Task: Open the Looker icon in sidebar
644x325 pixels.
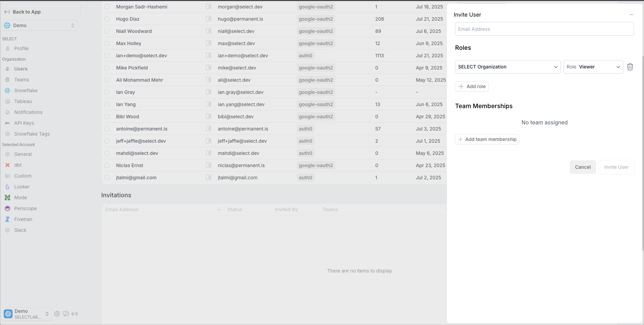Action: coord(7,187)
